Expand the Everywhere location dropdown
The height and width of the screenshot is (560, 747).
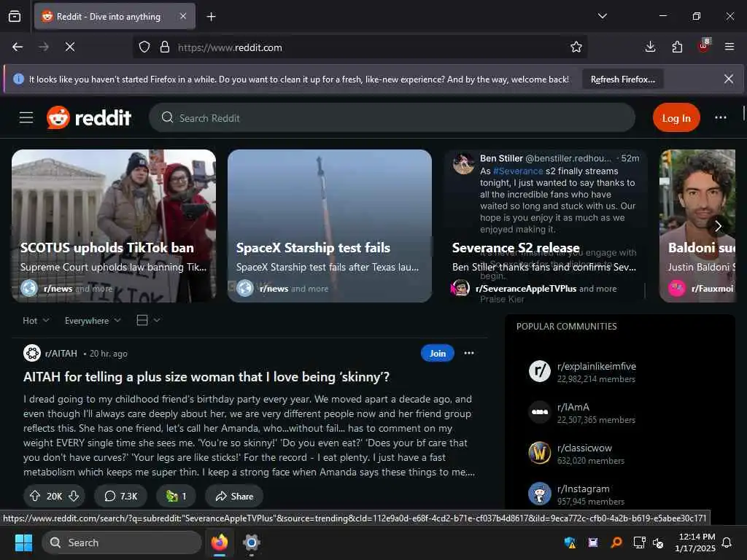(x=93, y=321)
